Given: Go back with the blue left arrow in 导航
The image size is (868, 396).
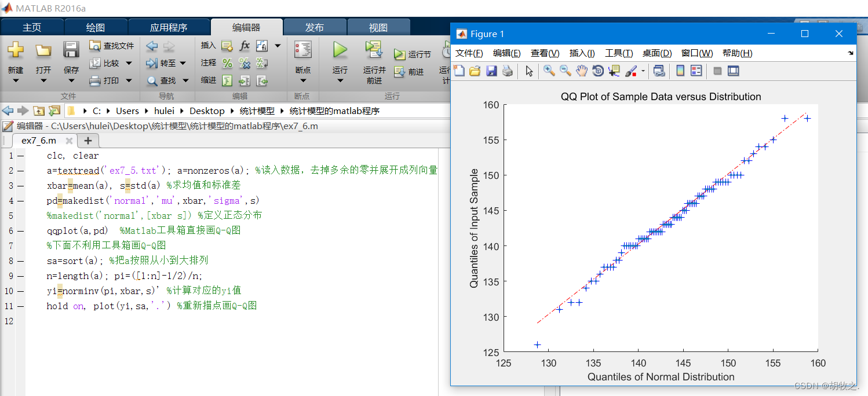Looking at the screenshot, I should 152,46.
